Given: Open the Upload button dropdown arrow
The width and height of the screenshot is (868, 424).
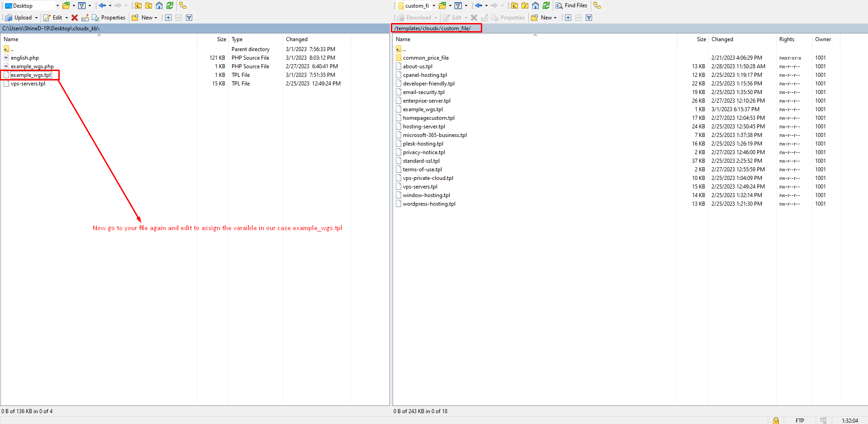Looking at the screenshot, I should click(37, 18).
